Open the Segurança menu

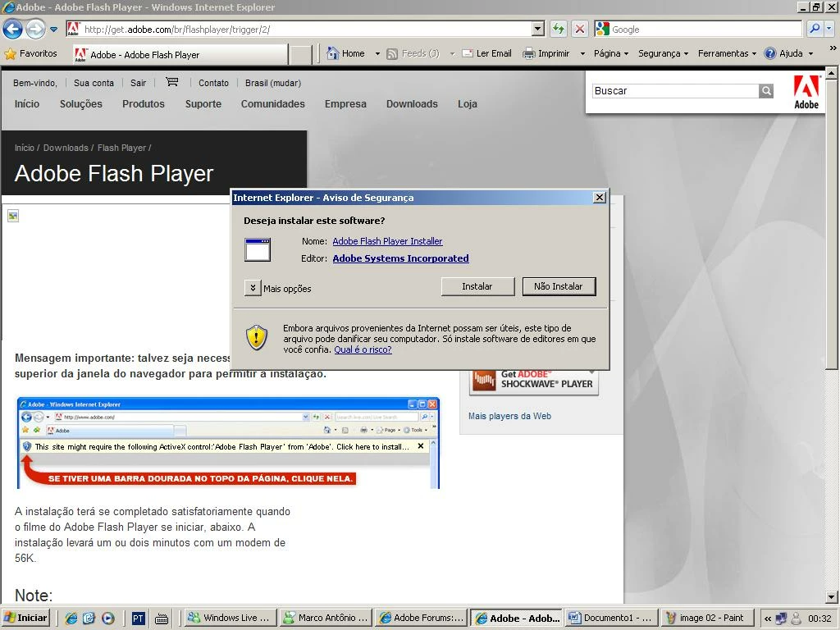(x=663, y=53)
